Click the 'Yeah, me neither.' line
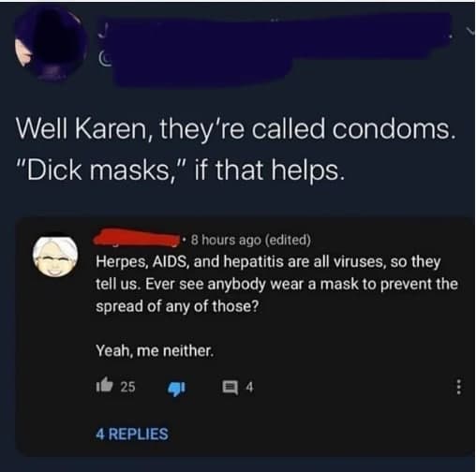 point(155,350)
